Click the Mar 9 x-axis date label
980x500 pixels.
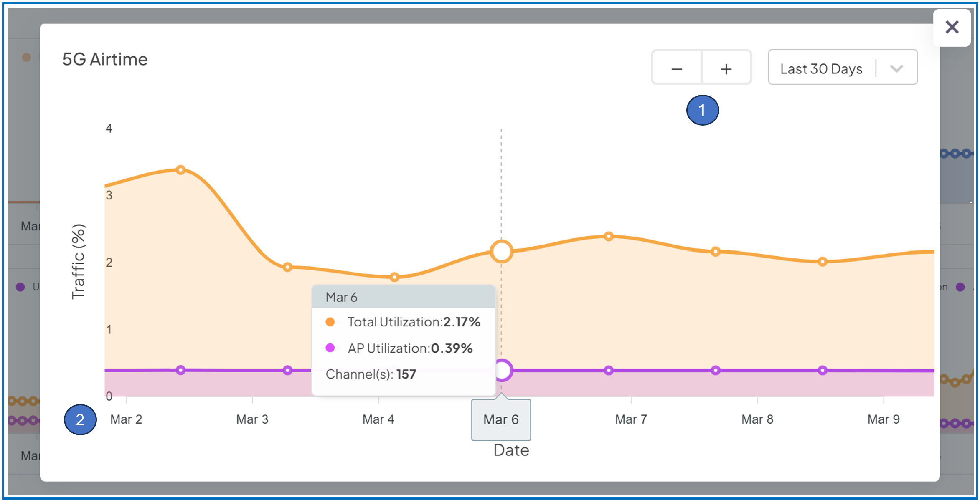point(883,419)
